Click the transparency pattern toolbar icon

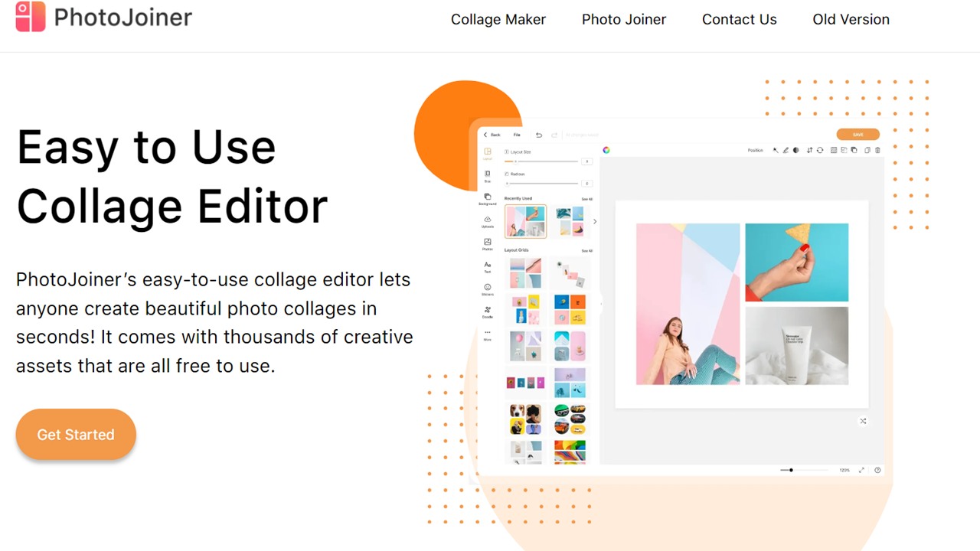pos(834,150)
